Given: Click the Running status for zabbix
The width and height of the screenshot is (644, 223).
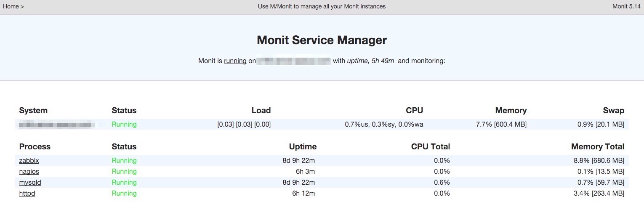Looking at the screenshot, I should pyautogui.click(x=124, y=161).
